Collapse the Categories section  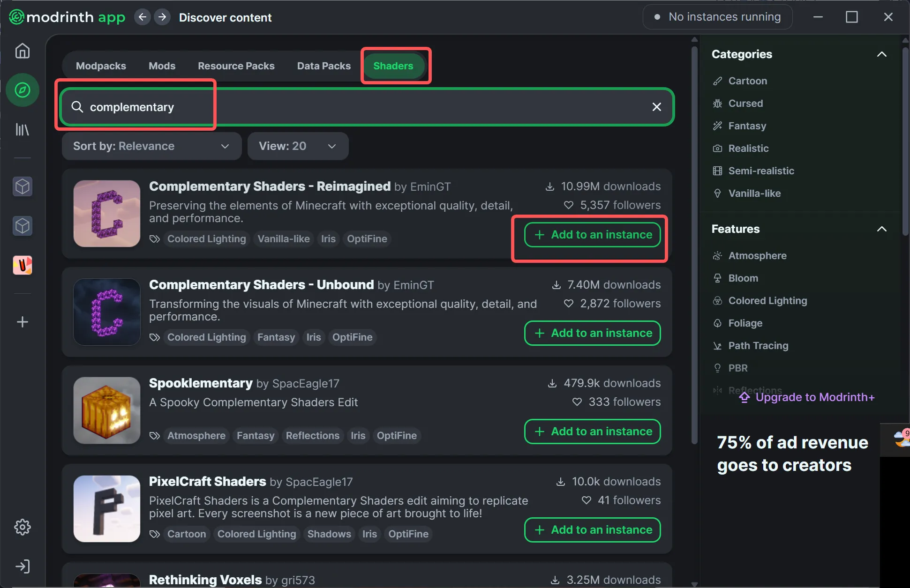(881, 54)
